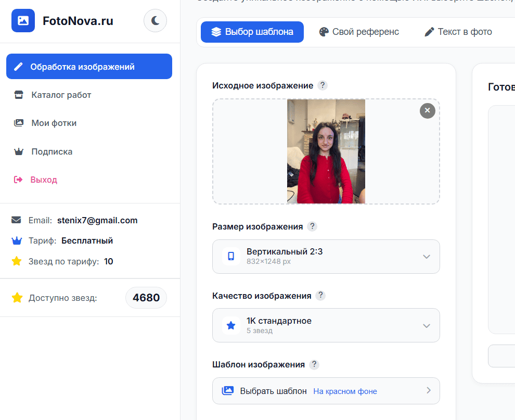Switch to the Выбор шаблона tab

point(252,32)
